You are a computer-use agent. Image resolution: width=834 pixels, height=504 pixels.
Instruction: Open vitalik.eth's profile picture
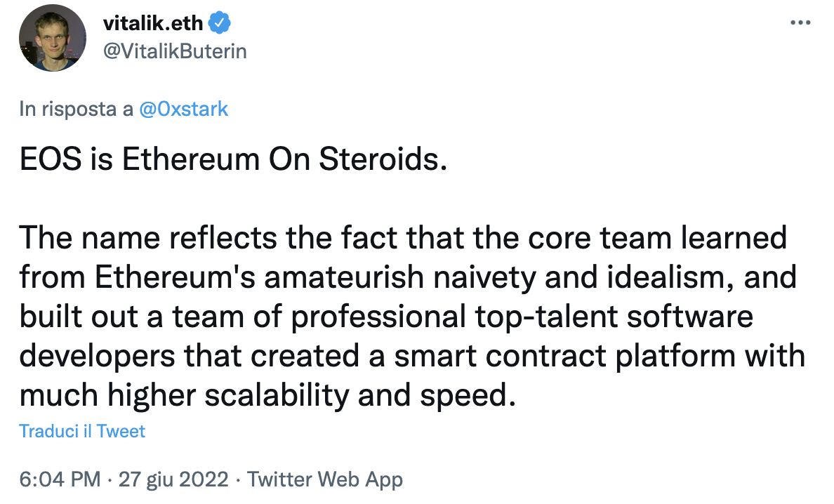click(52, 38)
